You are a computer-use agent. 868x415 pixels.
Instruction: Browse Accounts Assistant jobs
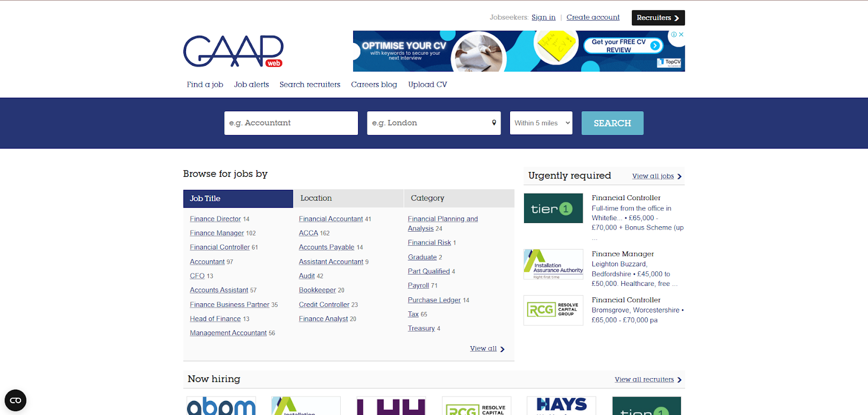point(219,290)
